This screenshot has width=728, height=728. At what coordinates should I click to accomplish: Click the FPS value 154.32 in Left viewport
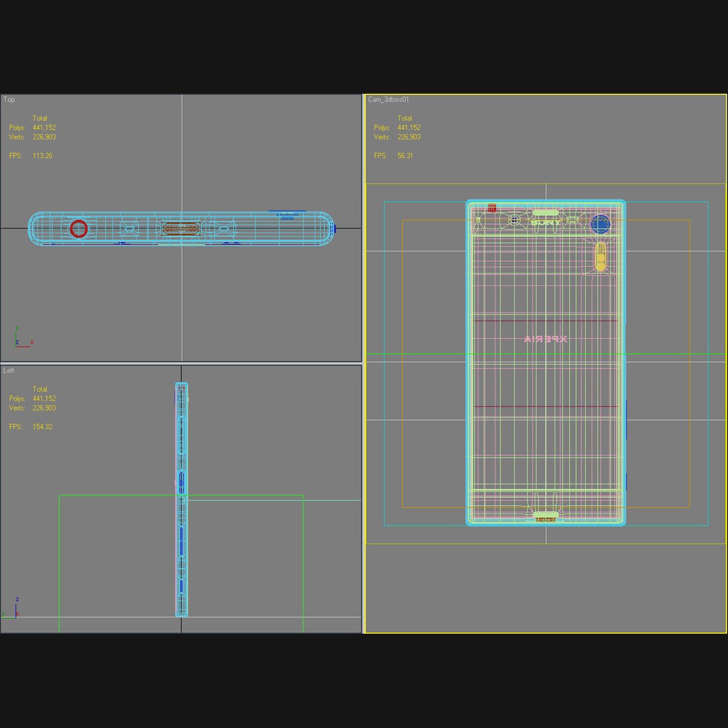pos(42,427)
